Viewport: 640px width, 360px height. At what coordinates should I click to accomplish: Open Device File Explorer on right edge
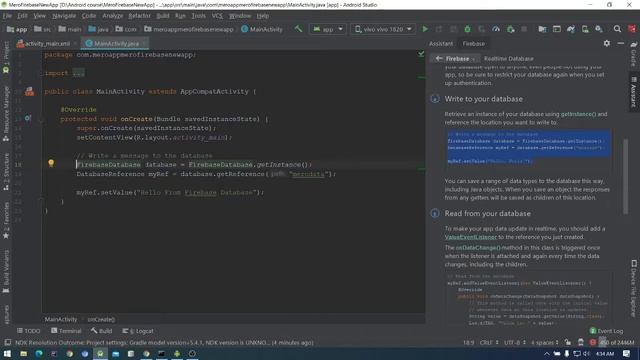click(x=633, y=288)
